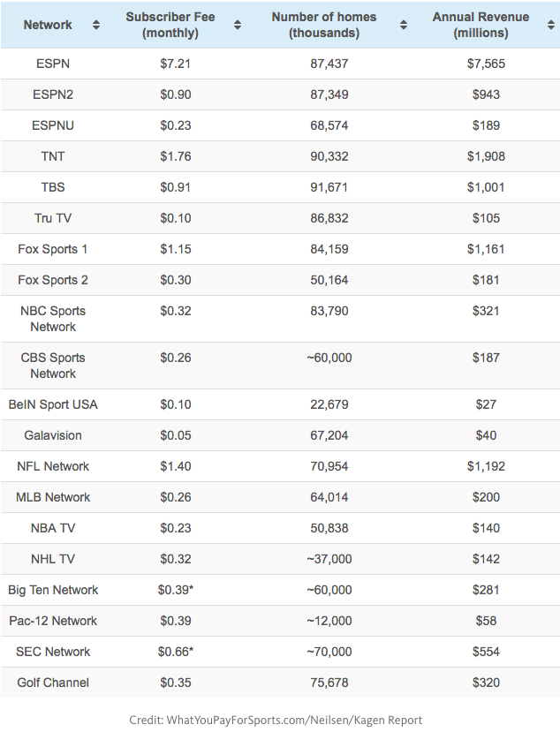Click the $7.21 subscriber fee cell
The height and width of the screenshot is (732, 560).
(176, 64)
